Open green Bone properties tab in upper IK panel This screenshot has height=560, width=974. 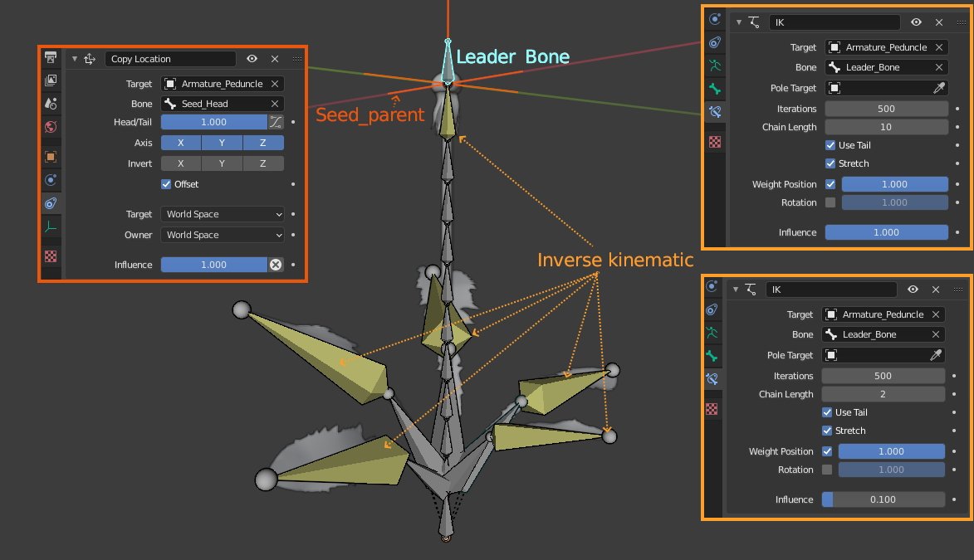pyautogui.click(x=714, y=90)
